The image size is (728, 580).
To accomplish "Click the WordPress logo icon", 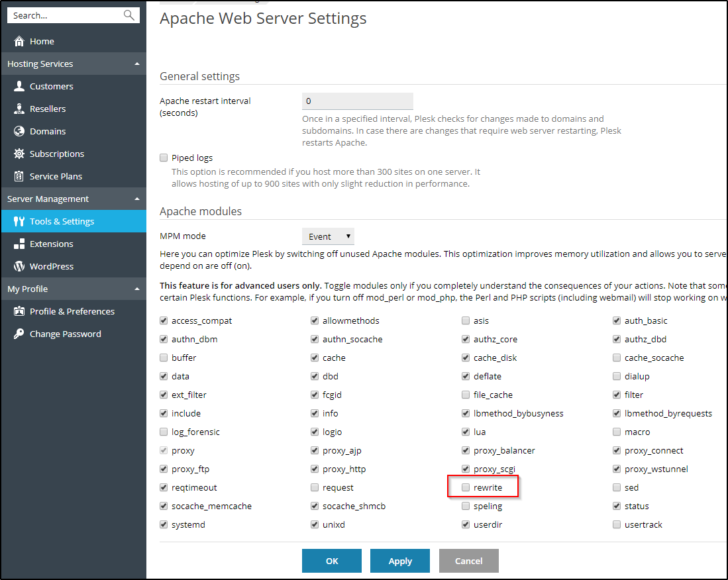I will (x=19, y=266).
